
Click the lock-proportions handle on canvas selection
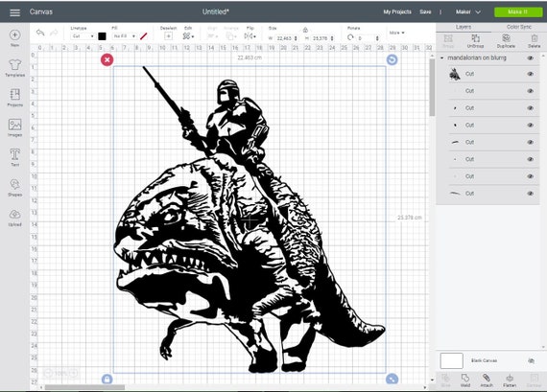point(107,379)
